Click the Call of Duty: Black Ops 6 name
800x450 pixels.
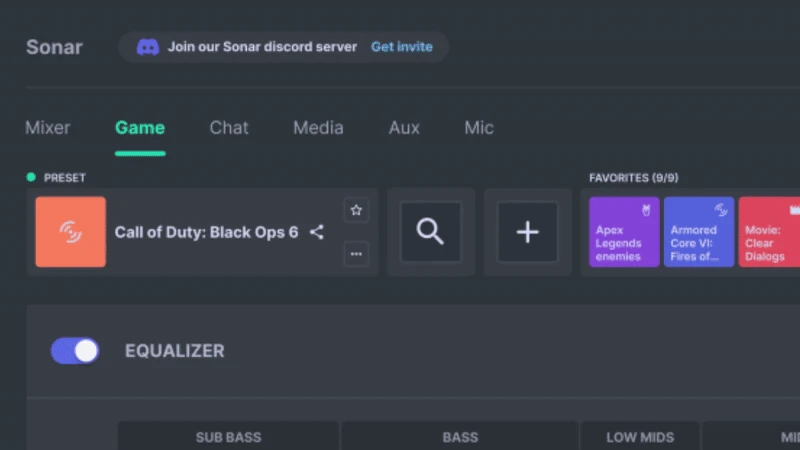[x=206, y=232]
